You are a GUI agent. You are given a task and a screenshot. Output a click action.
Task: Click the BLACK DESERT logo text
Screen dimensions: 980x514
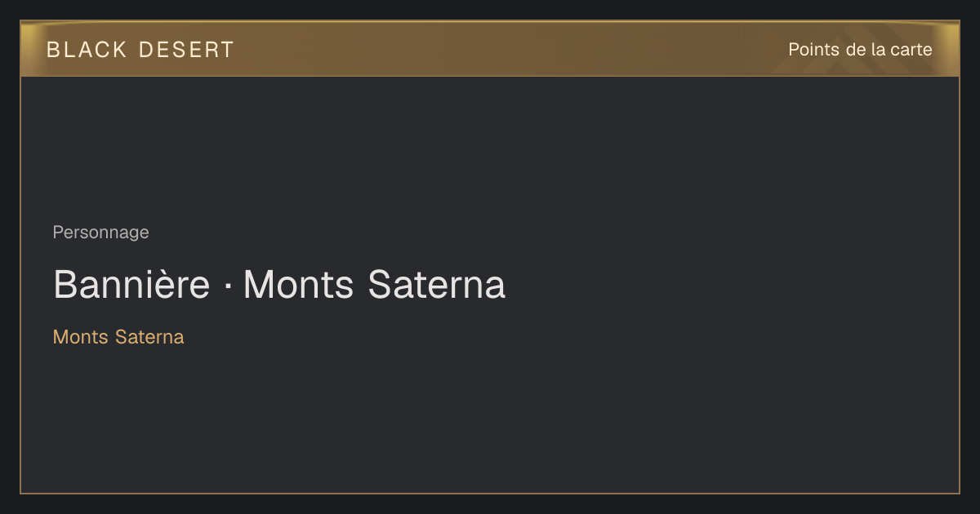point(140,50)
